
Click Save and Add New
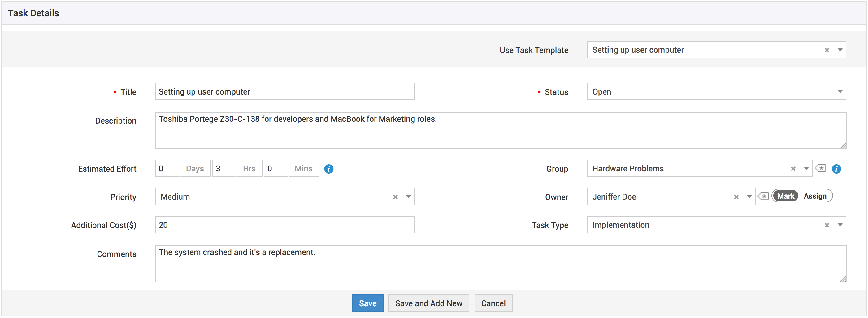coord(428,303)
